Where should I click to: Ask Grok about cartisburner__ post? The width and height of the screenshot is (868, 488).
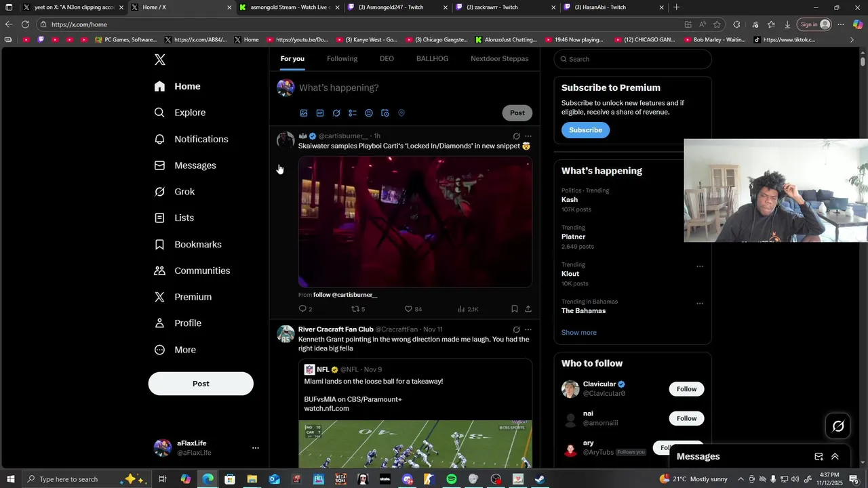pos(516,136)
